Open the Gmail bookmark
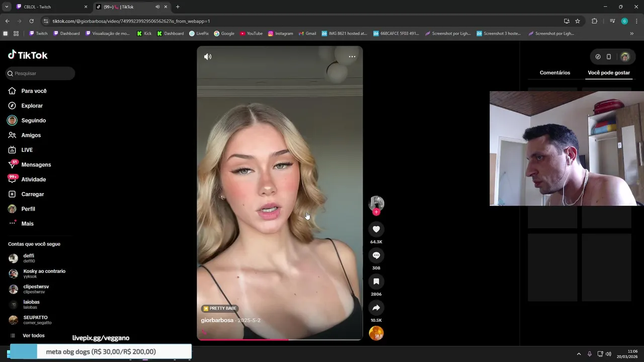This screenshot has width=644, height=362. pos(307,34)
